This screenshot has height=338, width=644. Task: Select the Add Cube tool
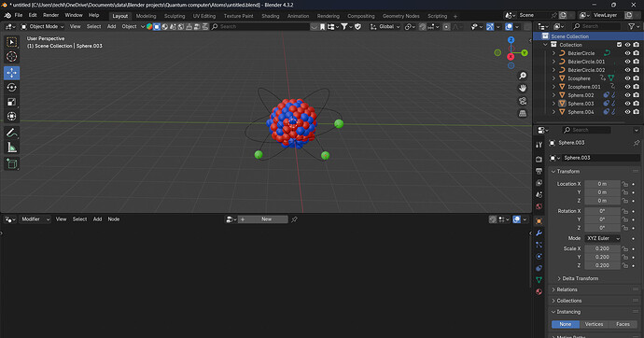click(x=11, y=164)
